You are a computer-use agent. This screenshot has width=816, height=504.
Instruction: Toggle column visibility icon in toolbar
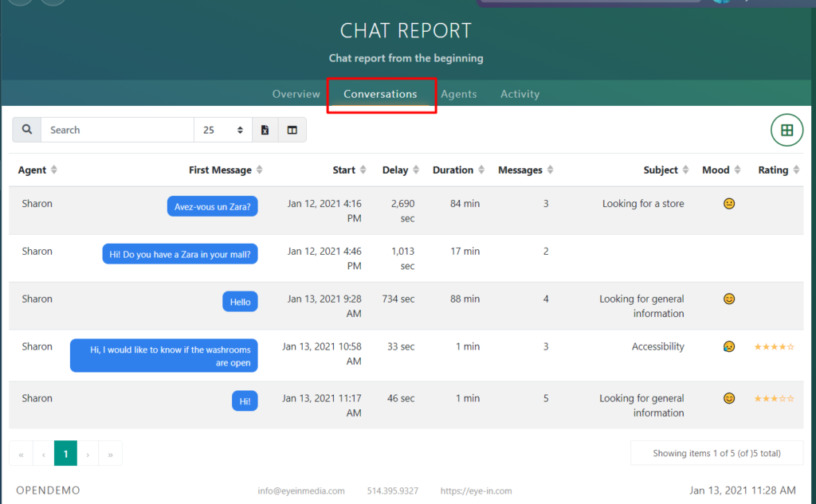(292, 130)
